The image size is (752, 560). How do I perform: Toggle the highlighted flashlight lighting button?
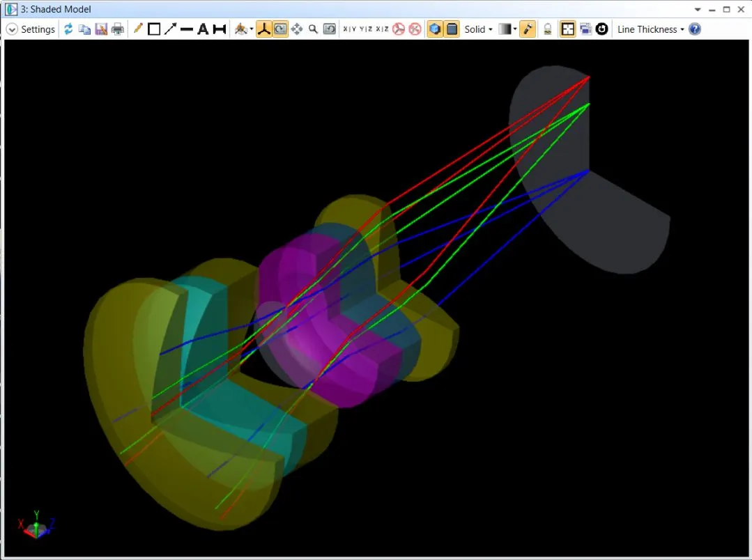[528, 29]
